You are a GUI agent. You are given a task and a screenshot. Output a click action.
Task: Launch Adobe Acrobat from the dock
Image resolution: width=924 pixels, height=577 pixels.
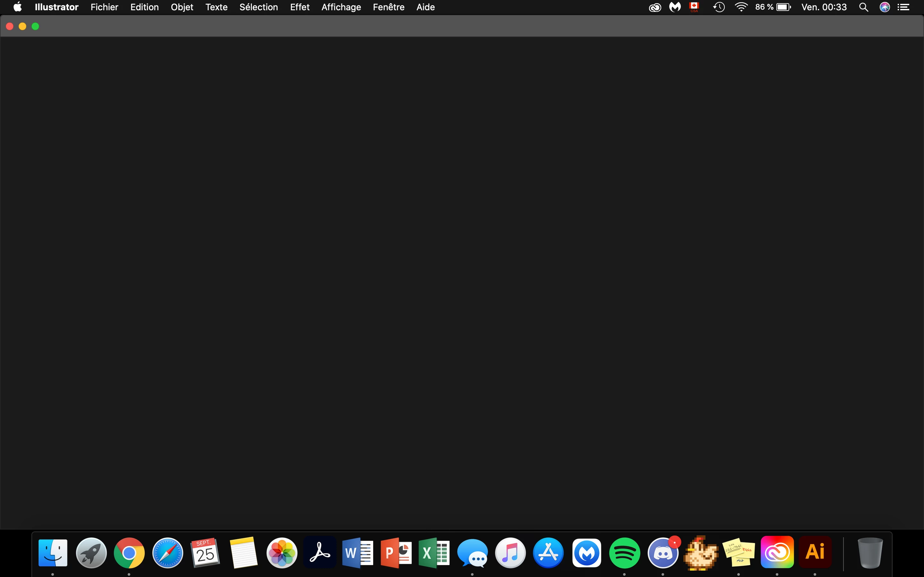320,552
